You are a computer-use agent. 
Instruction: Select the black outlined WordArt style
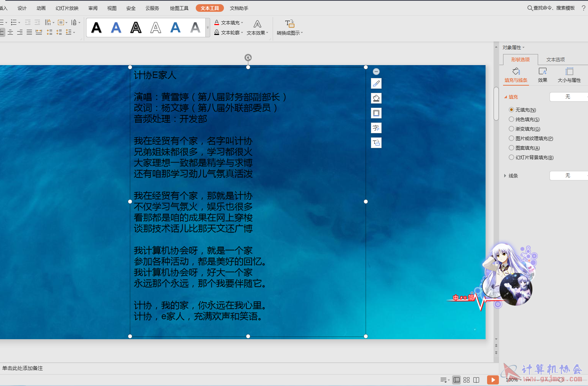pyautogui.click(x=136, y=27)
